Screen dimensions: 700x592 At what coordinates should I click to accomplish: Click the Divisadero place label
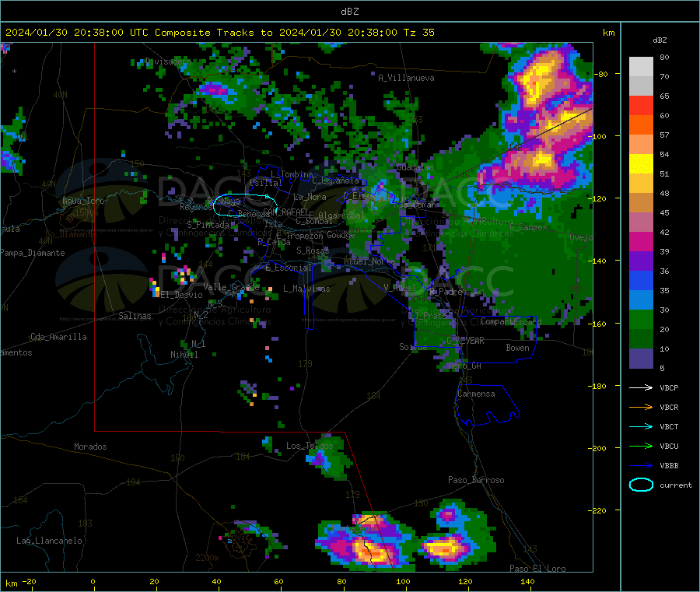(x=168, y=61)
